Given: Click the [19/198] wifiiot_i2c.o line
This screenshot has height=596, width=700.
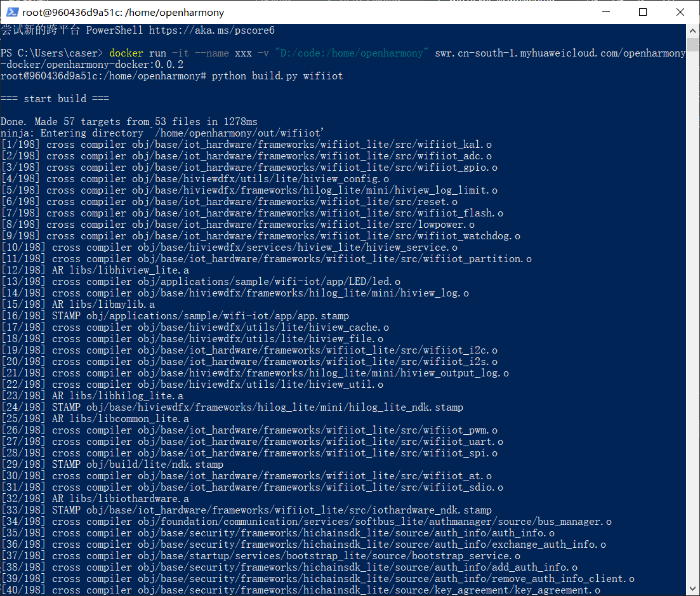Looking at the screenshot, I should (249, 350).
